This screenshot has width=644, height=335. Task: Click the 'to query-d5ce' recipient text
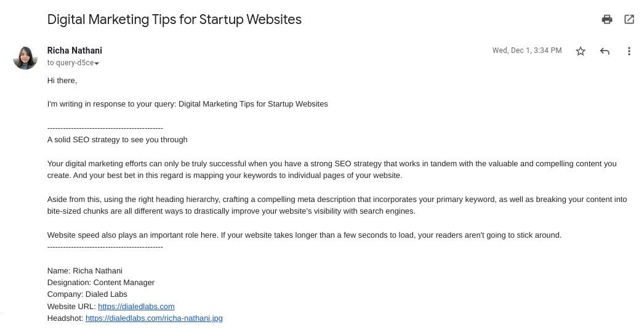pyautogui.click(x=71, y=63)
